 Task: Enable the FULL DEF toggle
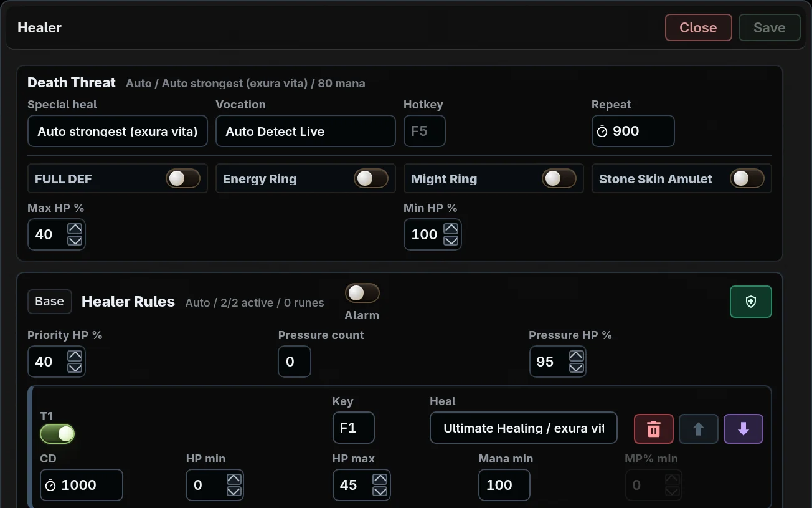pos(183,178)
